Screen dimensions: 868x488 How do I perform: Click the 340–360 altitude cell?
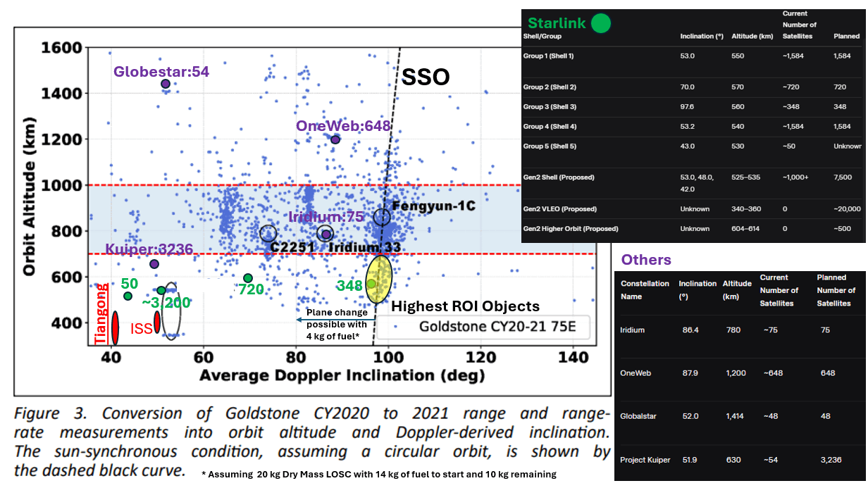(x=746, y=209)
